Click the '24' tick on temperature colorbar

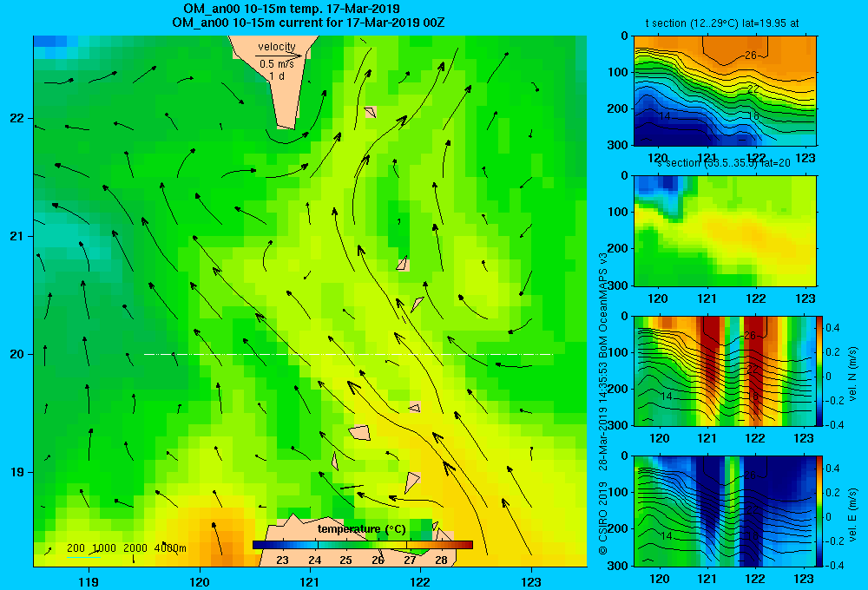click(314, 560)
